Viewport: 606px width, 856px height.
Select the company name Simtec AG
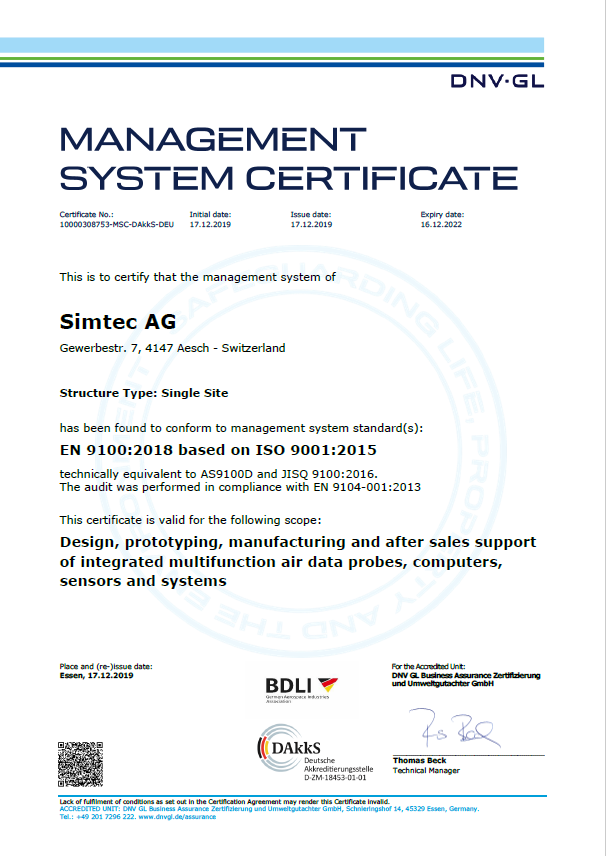click(118, 322)
